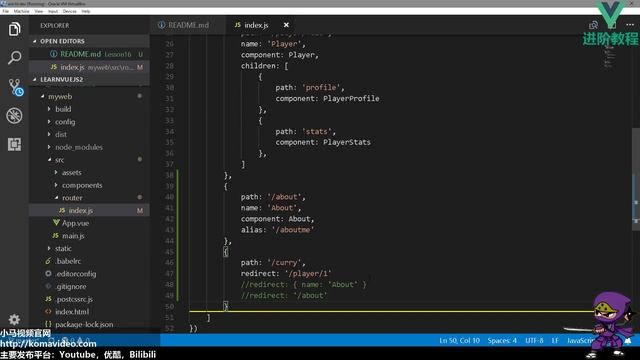Click the '/aboutme' alias string
The width and height of the screenshot is (640, 360).
pos(293,230)
